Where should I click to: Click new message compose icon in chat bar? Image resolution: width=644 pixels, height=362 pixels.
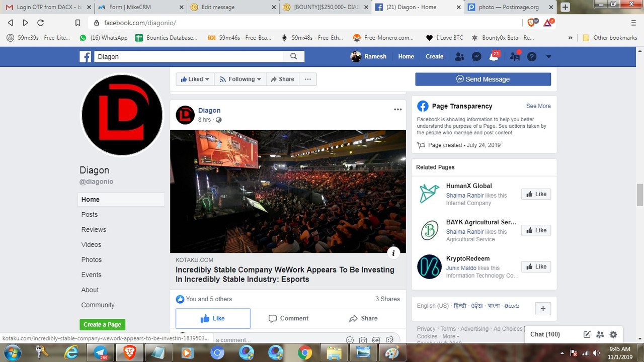coord(587,334)
